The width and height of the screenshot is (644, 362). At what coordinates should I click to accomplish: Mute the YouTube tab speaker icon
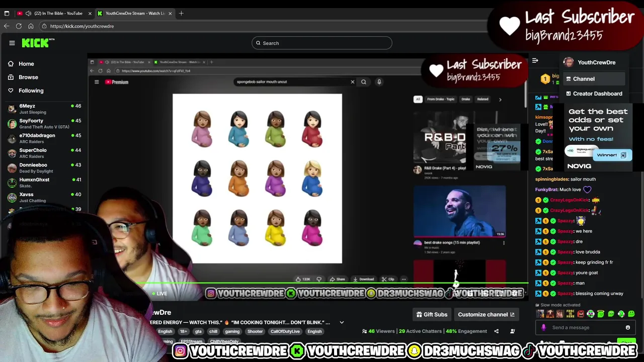[x=28, y=13]
